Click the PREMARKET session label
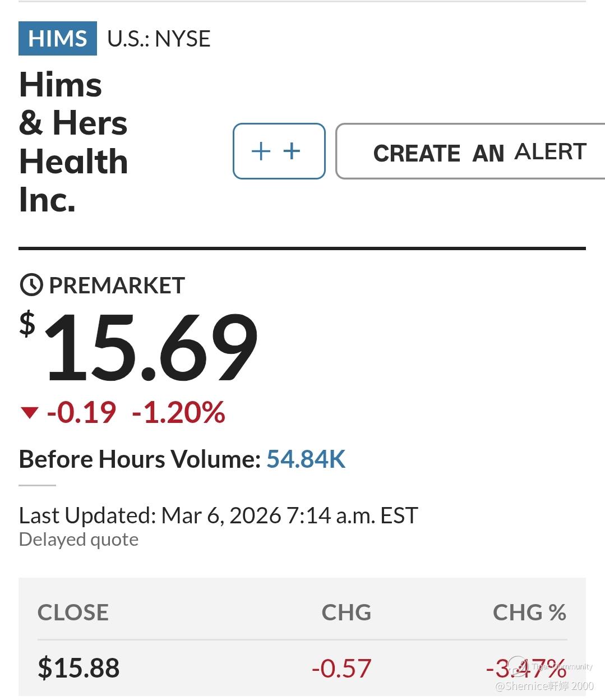Image resolution: width=605 pixels, height=700 pixels. pos(117,285)
